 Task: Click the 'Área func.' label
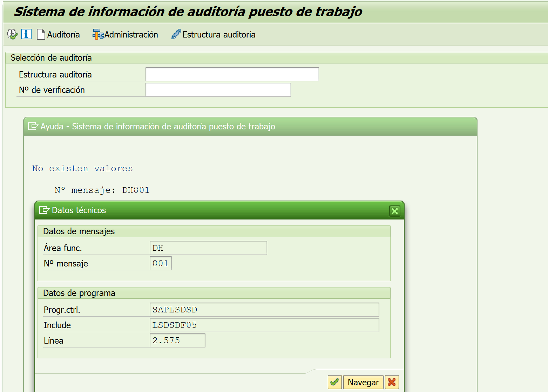pos(63,248)
